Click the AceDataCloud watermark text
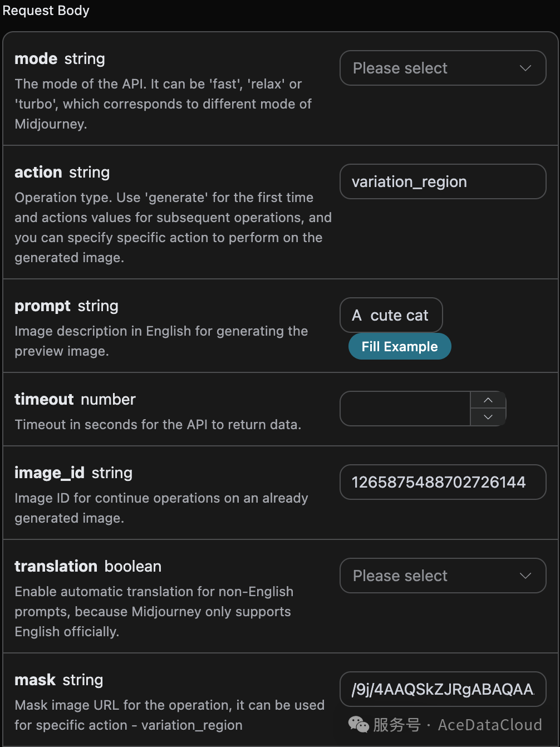The image size is (560, 747). point(490,725)
